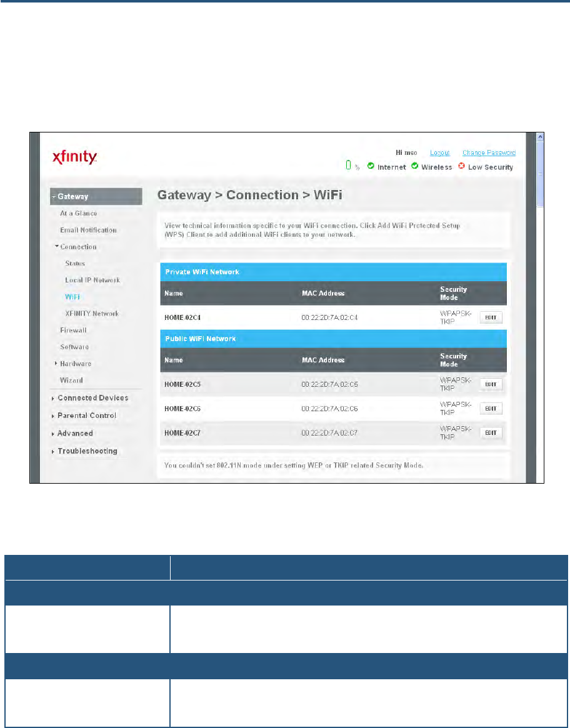This screenshot has height=728, width=570.
Task: Click MAC address 00:22:2D:7A:02:C6
Action: tap(330, 409)
